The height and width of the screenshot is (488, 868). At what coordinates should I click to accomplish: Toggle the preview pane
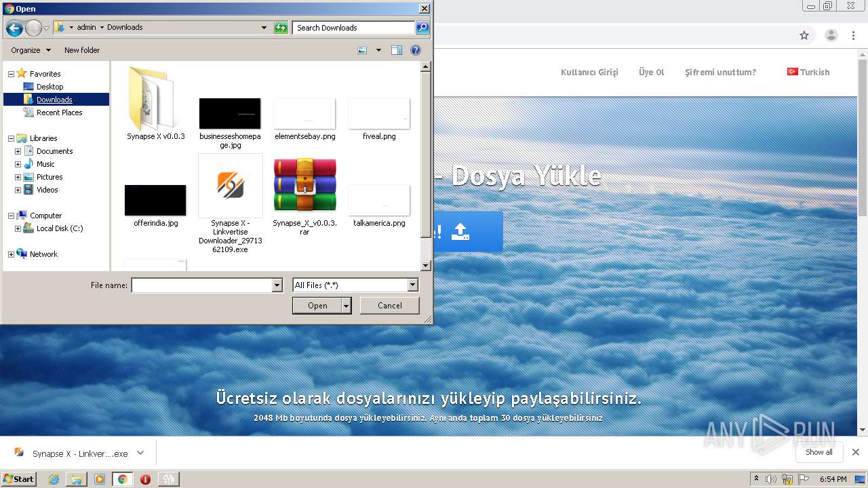[x=397, y=50]
